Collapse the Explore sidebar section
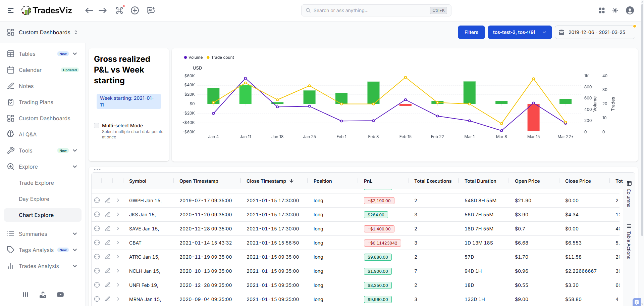The height and width of the screenshot is (306, 644). click(75, 167)
